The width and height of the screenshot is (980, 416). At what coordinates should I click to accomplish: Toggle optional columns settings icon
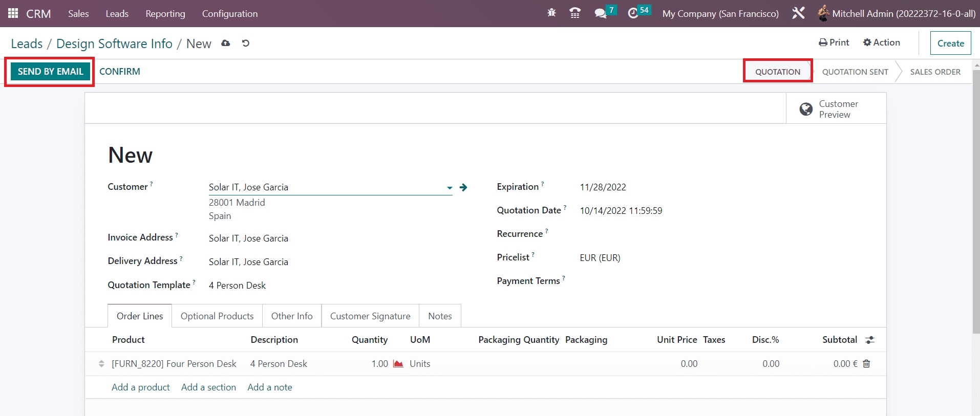point(869,340)
